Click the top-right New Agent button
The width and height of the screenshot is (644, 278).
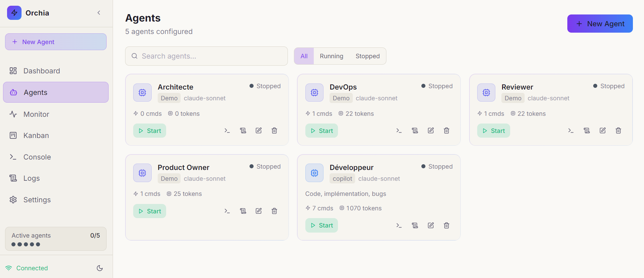[x=600, y=24]
